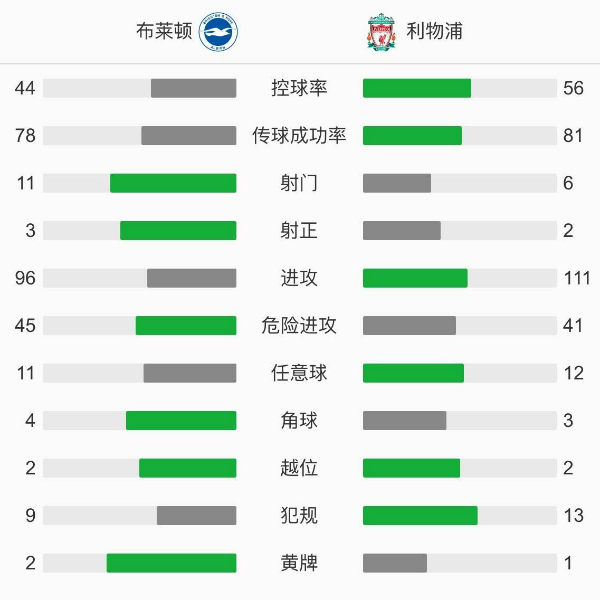Viewport: 600px width, 600px height.
Task: Click the 越位 stat label
Action: pyautogui.click(x=299, y=468)
